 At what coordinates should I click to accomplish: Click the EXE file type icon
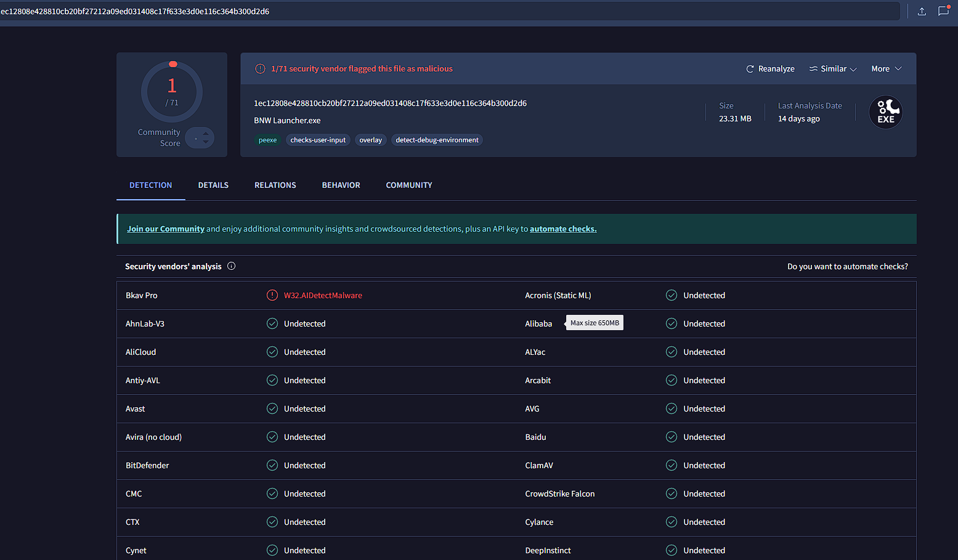click(886, 112)
